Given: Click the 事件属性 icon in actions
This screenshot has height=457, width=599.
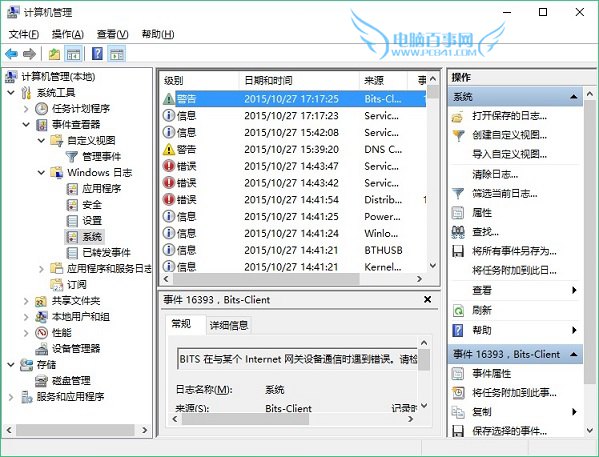Looking at the screenshot, I should pyautogui.click(x=458, y=373).
